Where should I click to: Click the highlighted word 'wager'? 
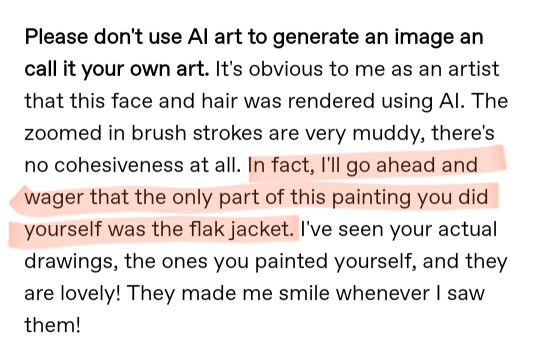click(54, 199)
